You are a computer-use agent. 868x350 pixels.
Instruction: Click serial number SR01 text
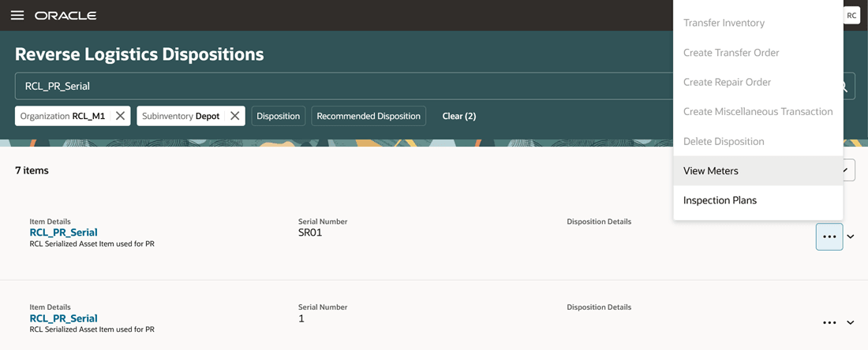310,233
